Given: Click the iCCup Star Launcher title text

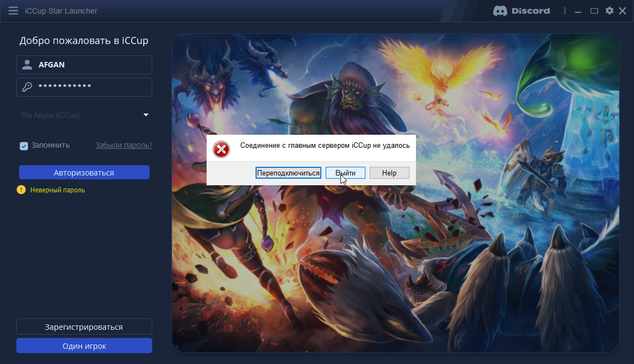Looking at the screenshot, I should pyautogui.click(x=61, y=11).
